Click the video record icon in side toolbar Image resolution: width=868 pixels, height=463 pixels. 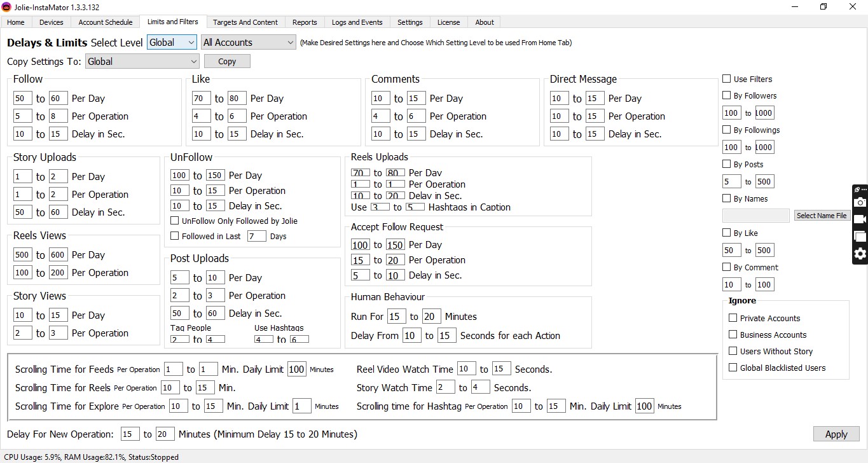pyautogui.click(x=860, y=219)
